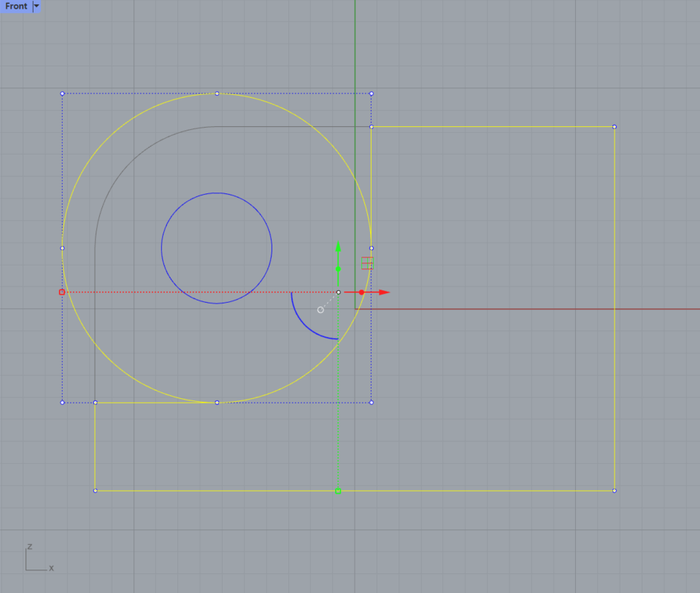This screenshot has height=593, width=700.
Task: Click the green extrude dot on vertical arrow
Action: (x=339, y=269)
